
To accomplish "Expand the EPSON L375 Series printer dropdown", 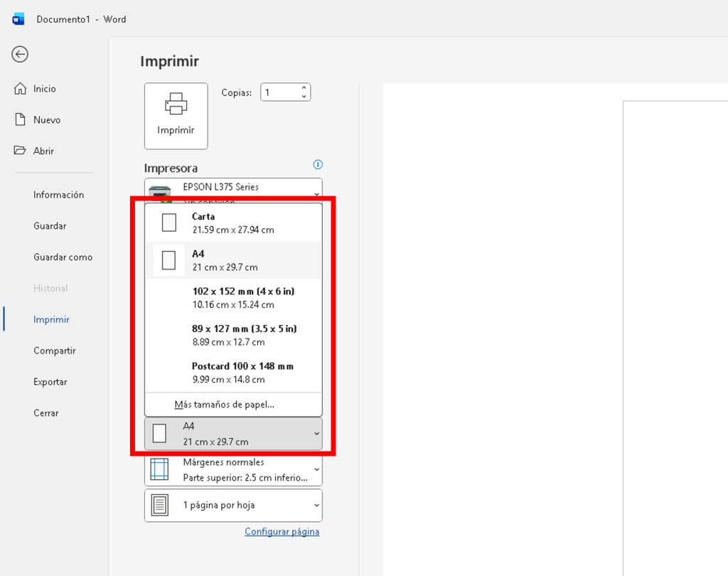I will pyautogui.click(x=316, y=193).
